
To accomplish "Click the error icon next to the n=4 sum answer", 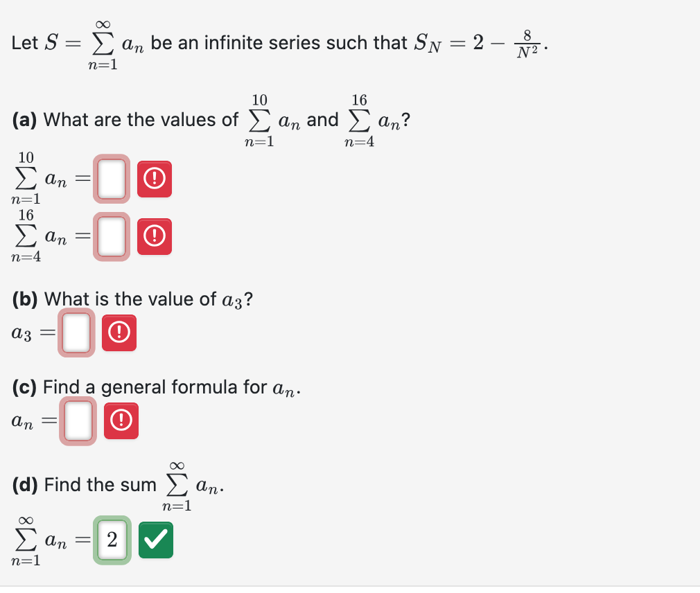I will click(154, 237).
